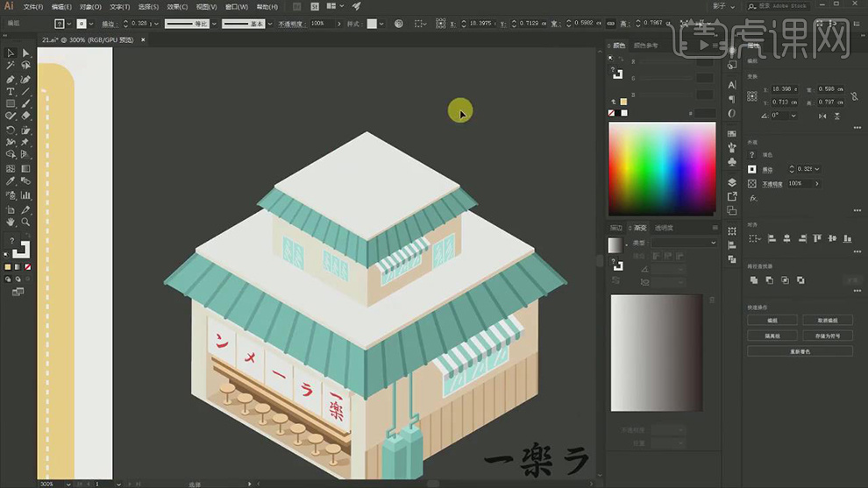Click the fx effects icon
Image resolution: width=868 pixels, height=488 pixels.
(x=752, y=198)
